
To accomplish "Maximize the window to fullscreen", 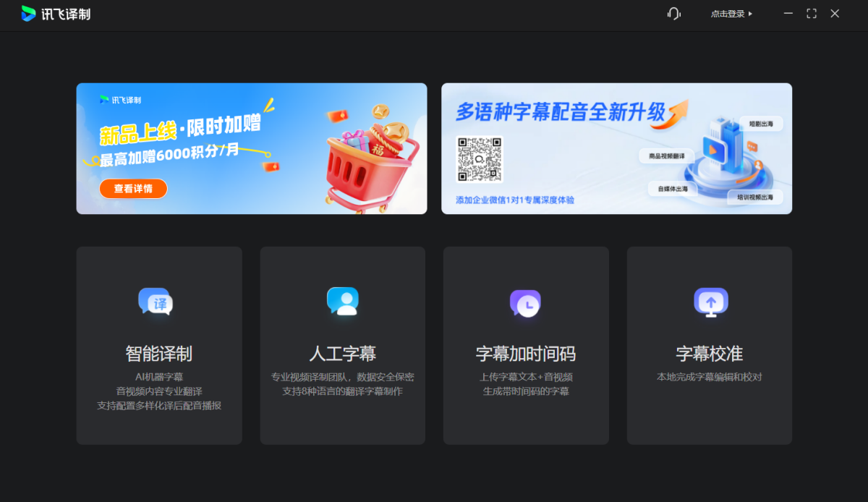I will point(812,14).
